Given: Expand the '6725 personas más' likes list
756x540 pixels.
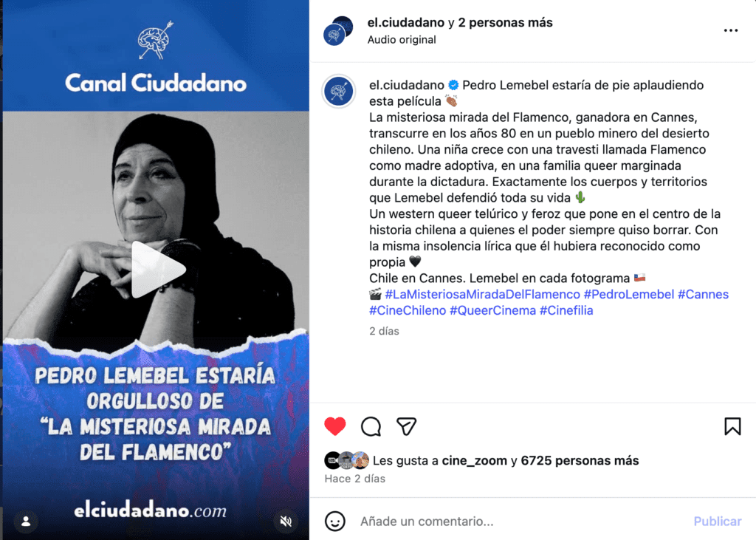Looking at the screenshot, I should pos(580,461).
